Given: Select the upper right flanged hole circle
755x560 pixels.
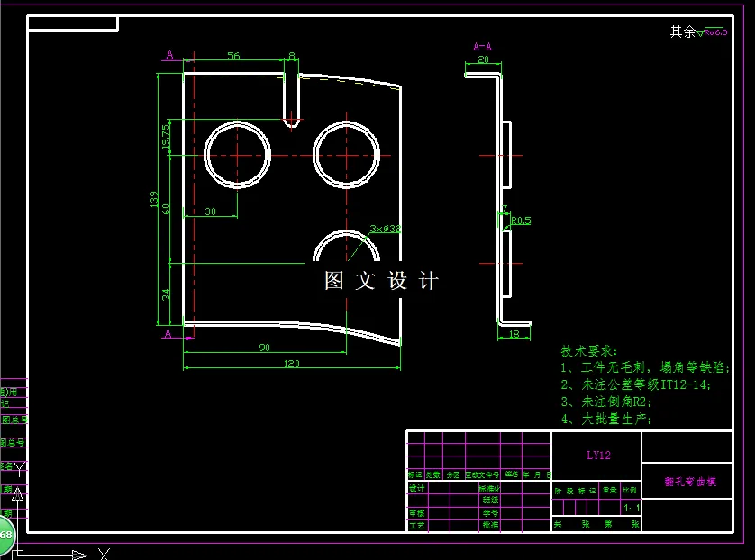Looking at the screenshot, I should point(346,155).
